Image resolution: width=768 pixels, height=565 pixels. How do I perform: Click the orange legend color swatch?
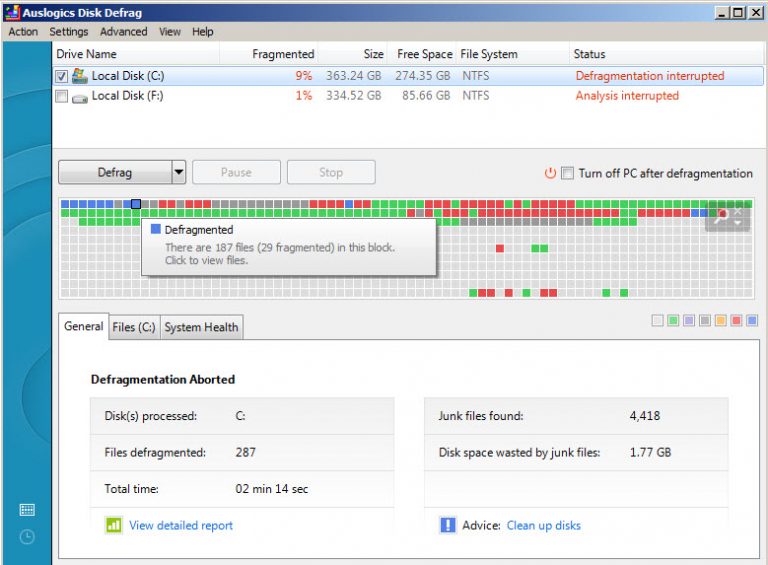click(x=720, y=321)
